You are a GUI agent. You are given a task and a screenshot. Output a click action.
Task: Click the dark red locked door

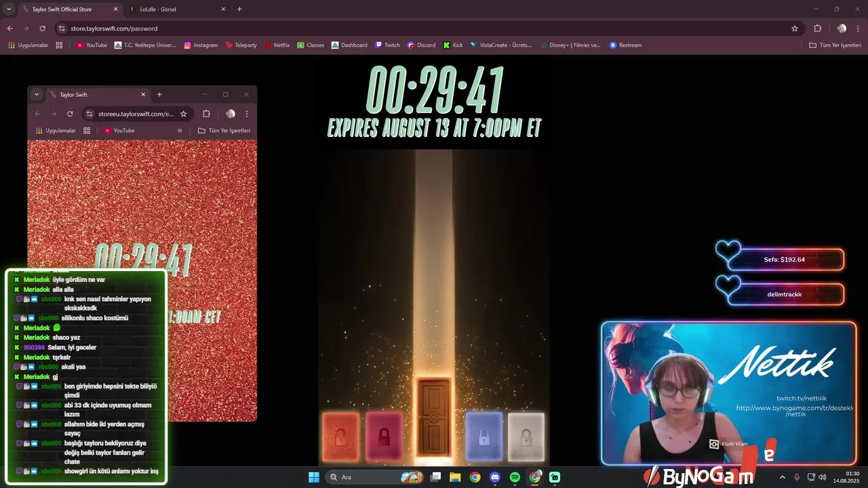384,436
